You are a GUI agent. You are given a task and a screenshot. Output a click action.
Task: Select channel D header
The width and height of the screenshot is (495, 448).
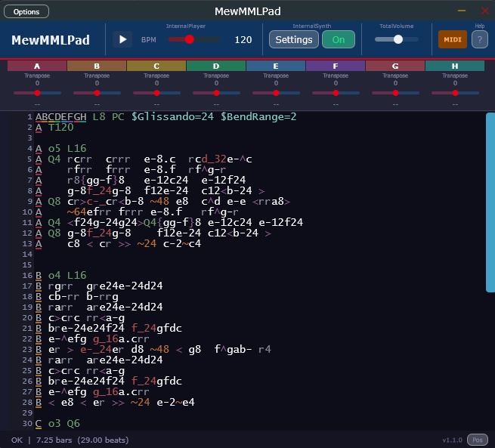pyautogui.click(x=216, y=66)
